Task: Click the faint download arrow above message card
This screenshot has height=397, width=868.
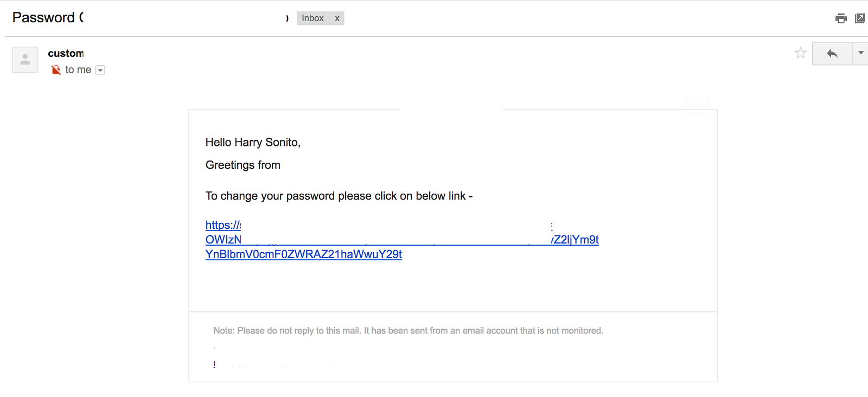Action: pos(697,104)
